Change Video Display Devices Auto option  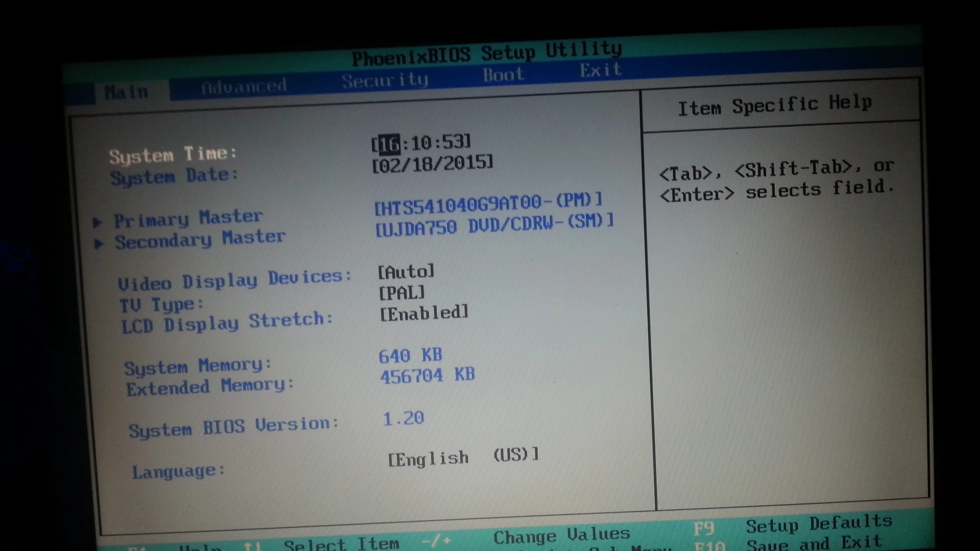pyautogui.click(x=406, y=271)
